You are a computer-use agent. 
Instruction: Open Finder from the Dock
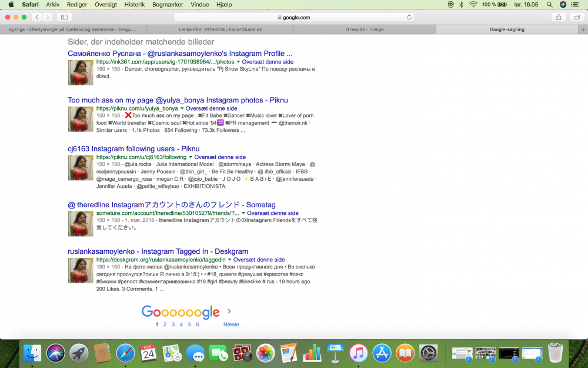(x=32, y=353)
